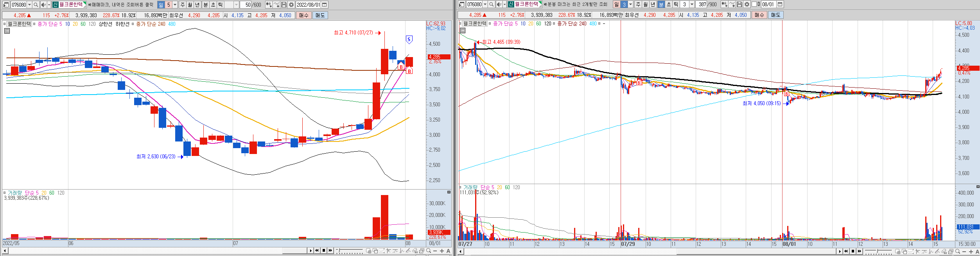Toggle 초 (second) period in right chart

[669, 4]
